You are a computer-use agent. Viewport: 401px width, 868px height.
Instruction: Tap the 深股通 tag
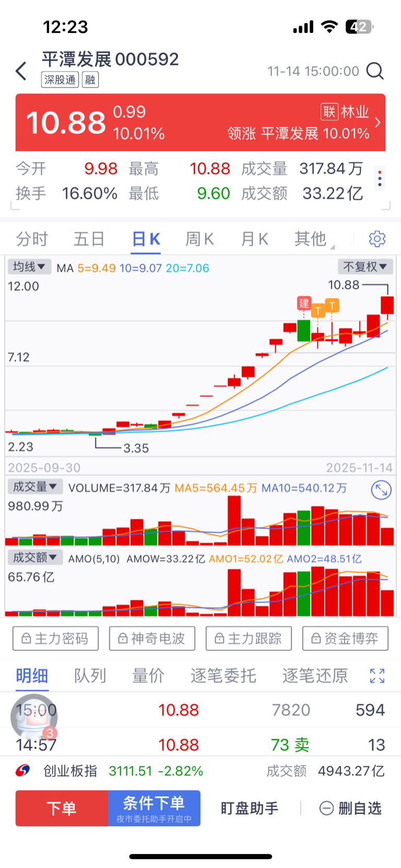coord(60,80)
